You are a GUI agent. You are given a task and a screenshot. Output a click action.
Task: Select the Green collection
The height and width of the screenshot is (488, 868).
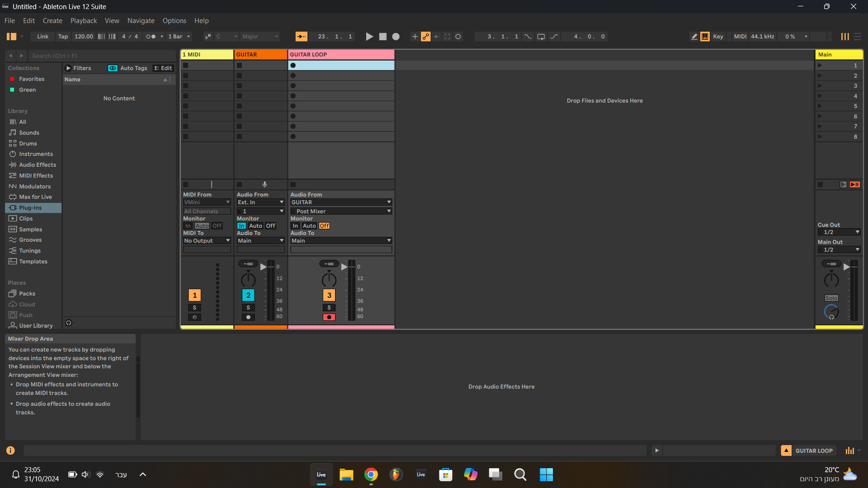coord(27,90)
